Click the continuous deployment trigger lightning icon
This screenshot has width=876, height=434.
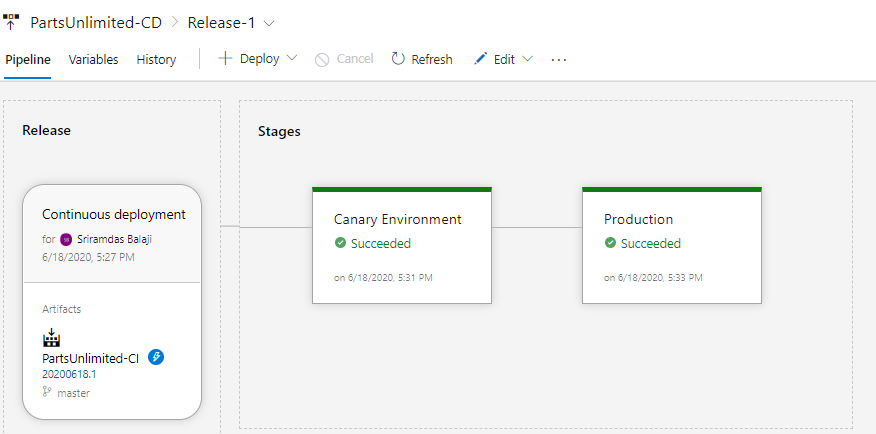(x=156, y=357)
